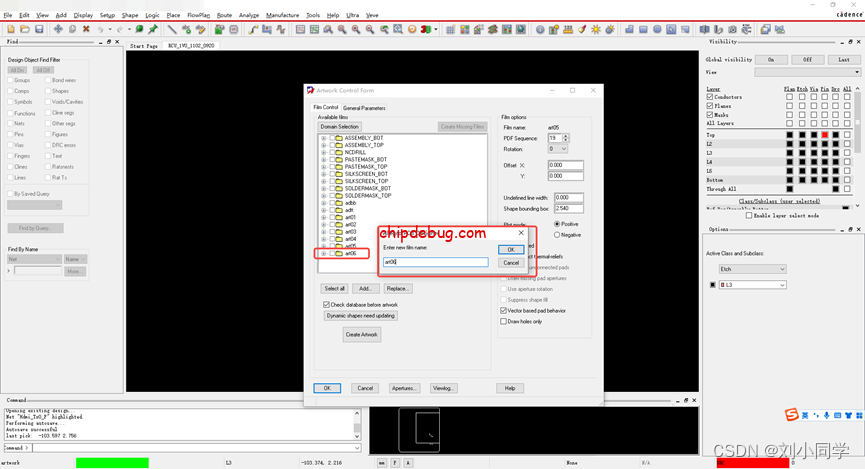Click the Move tool icon in toolbar

coord(58,30)
